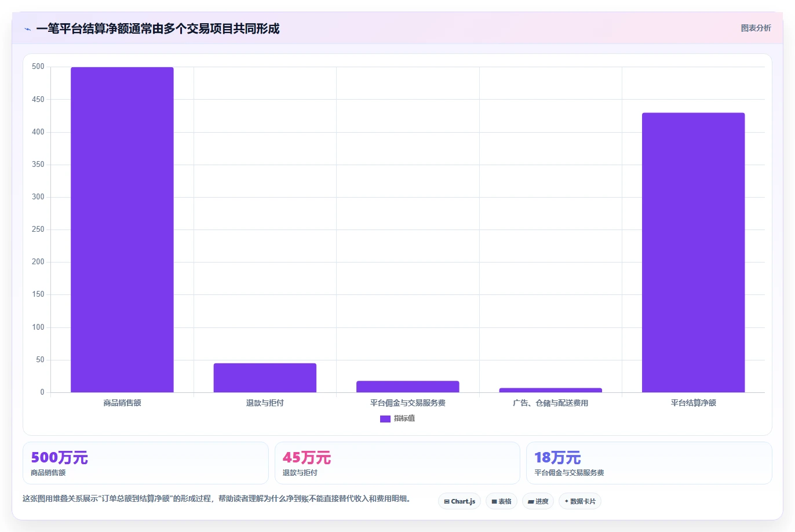Click the x-axis label 平台佣金与交易服务费
Viewport: 795px width, 532px height.
pos(408,403)
